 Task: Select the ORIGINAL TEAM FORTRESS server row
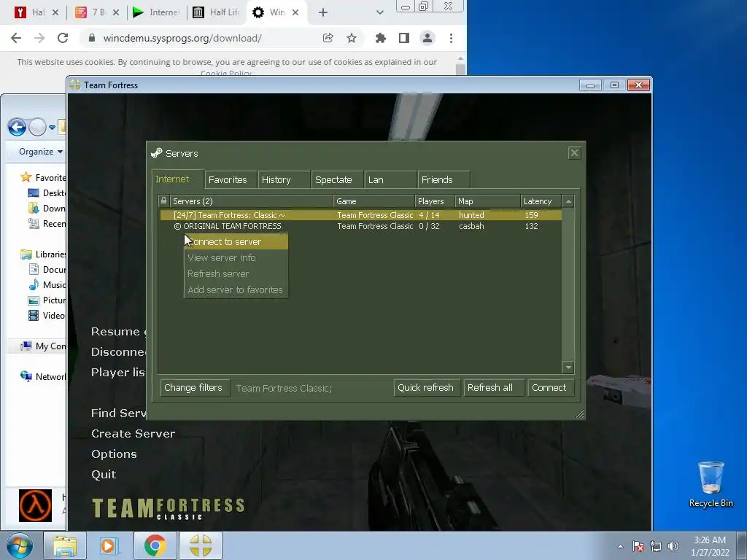(360, 226)
